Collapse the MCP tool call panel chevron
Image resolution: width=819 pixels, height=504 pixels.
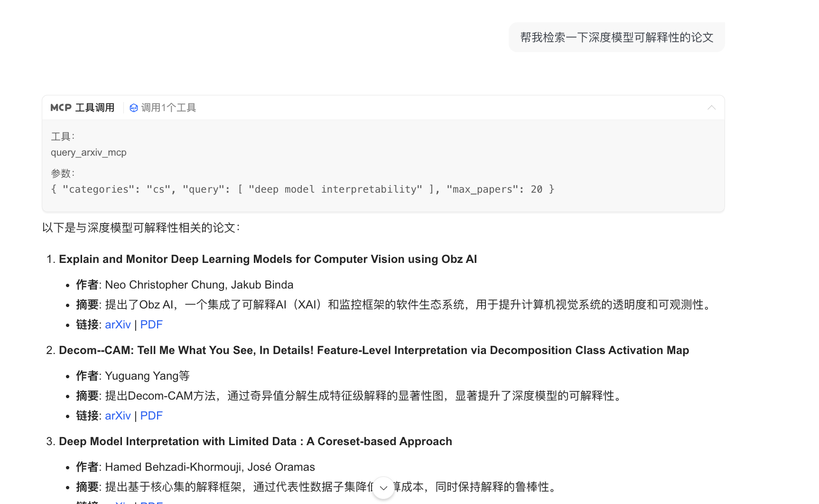pos(711,108)
